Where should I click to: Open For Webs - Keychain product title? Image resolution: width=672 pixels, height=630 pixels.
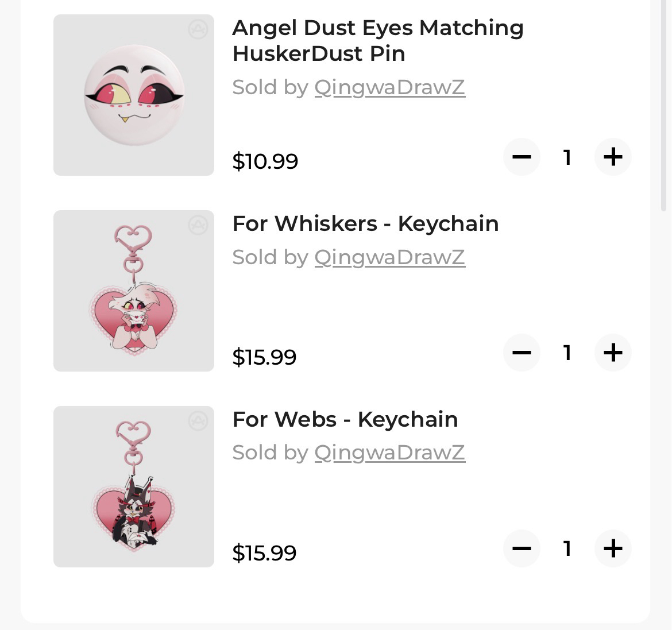tap(345, 419)
